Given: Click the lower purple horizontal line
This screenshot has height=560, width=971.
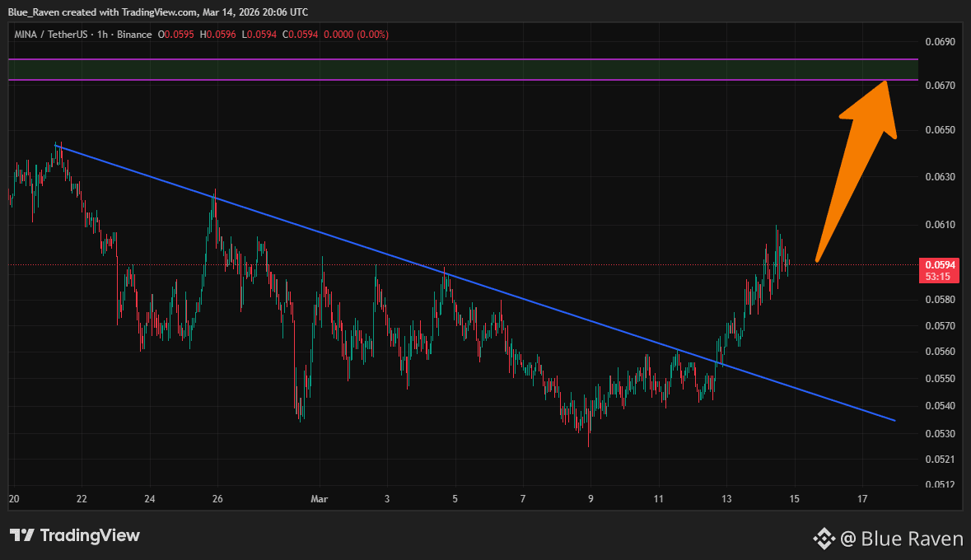Looking at the screenshot, I should (463, 80).
